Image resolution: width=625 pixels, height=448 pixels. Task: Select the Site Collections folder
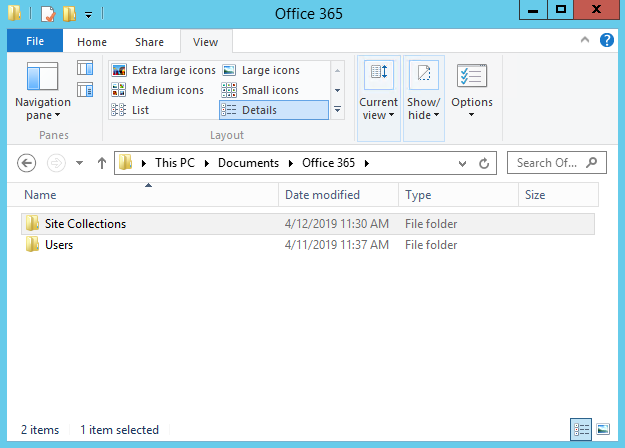[x=308, y=224]
